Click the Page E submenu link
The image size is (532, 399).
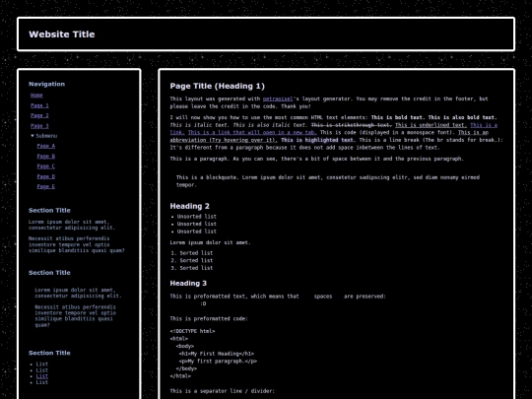pyautogui.click(x=45, y=186)
